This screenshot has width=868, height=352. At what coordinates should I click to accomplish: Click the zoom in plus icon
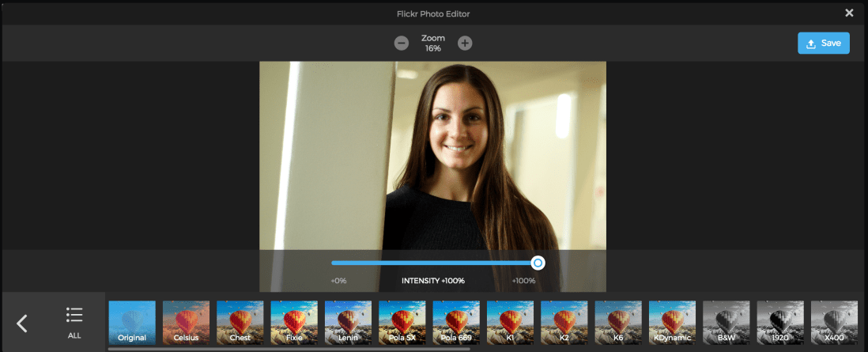[465, 43]
